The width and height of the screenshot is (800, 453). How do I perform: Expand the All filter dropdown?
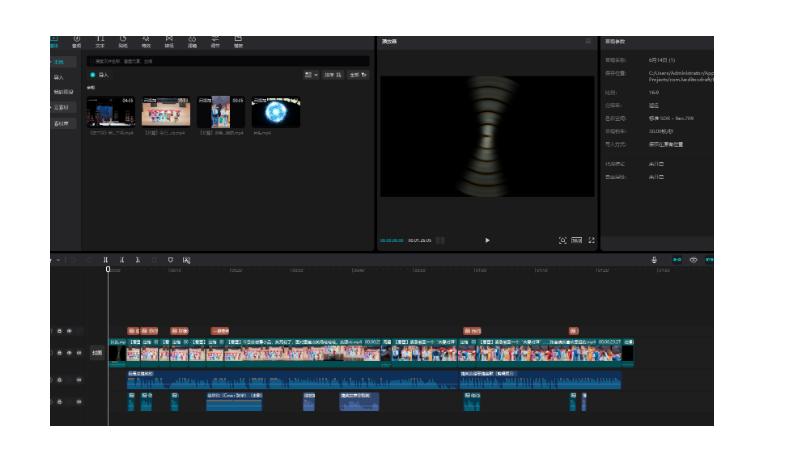click(x=357, y=75)
